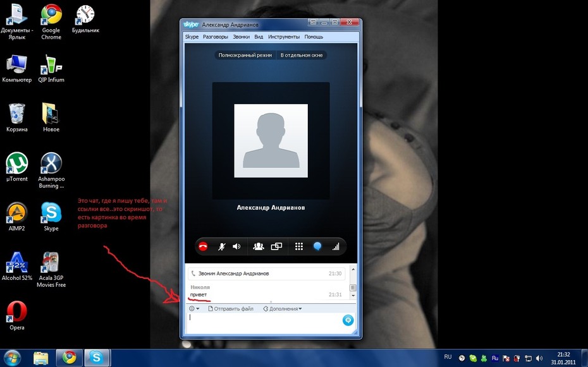The image size is (588, 367).
Task: Open the Инструменты menu
Action: pyautogui.click(x=284, y=37)
